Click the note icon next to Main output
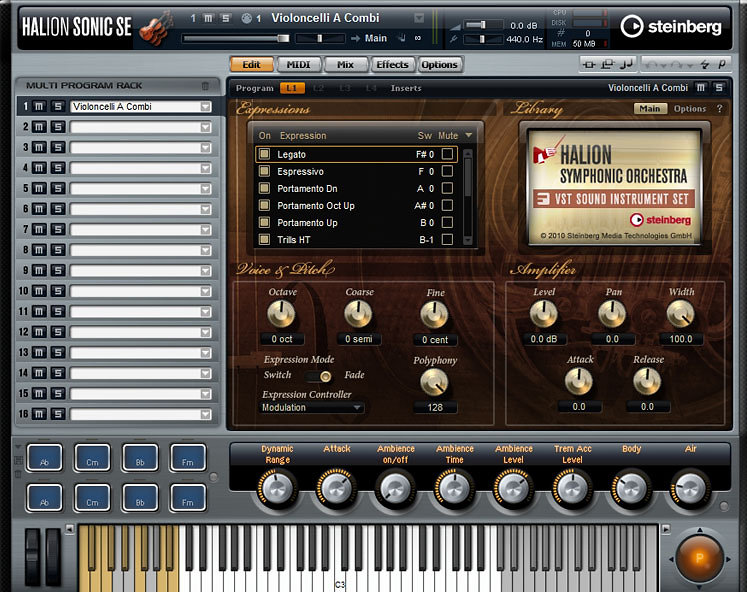Screen dimensions: 747x592 tap(402, 38)
